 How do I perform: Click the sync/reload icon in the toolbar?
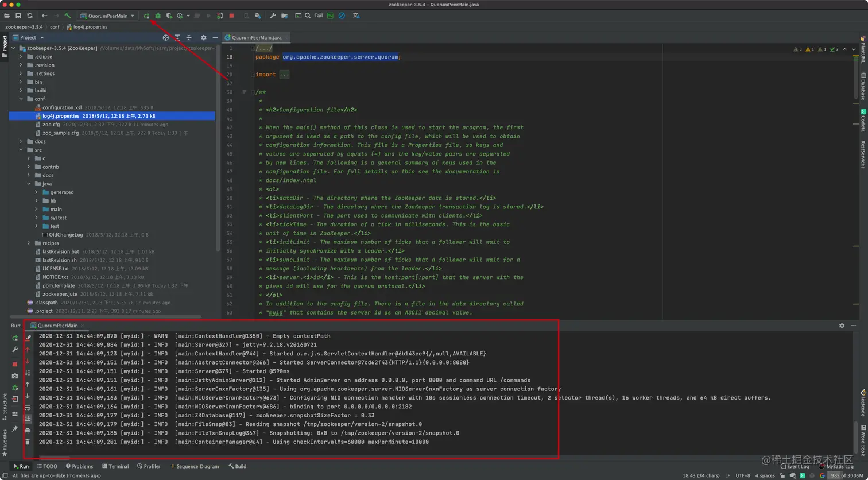click(30, 16)
